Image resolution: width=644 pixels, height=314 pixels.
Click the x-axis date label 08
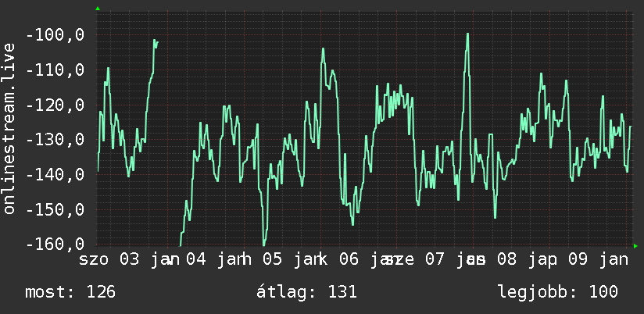(x=506, y=260)
